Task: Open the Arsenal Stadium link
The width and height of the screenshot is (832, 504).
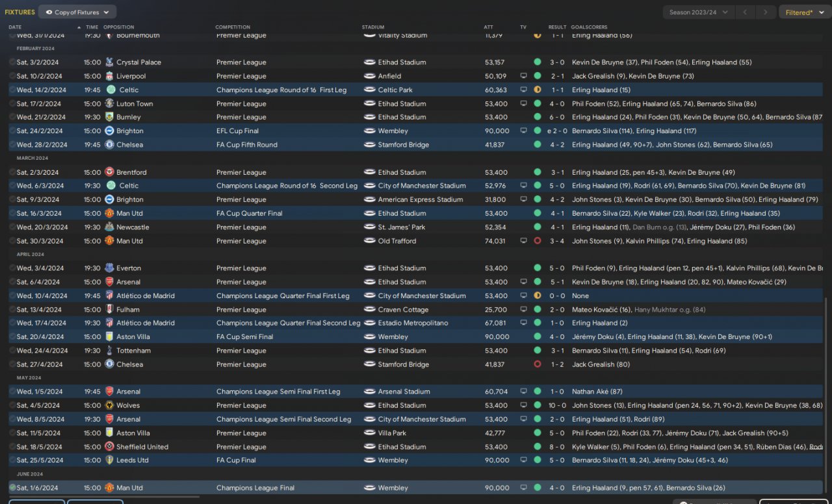Action: [x=404, y=392]
